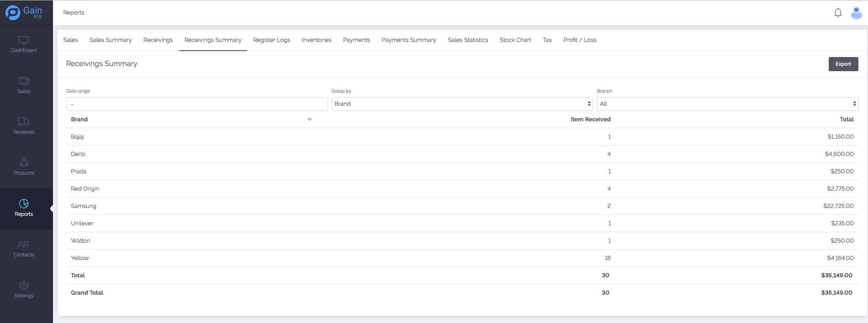Toggle sort arrow on Brand column
This screenshot has height=323, width=868.
point(309,120)
